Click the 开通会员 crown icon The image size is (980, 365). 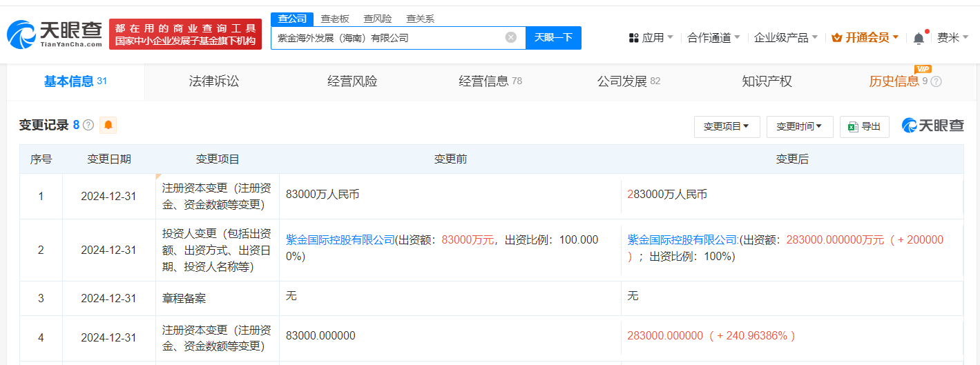[836, 38]
